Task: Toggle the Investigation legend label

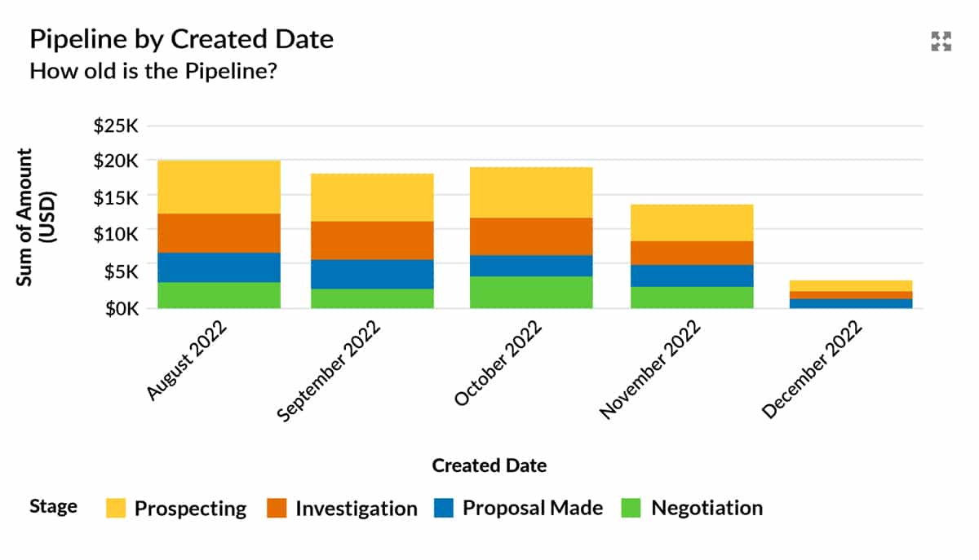Action: click(x=356, y=509)
